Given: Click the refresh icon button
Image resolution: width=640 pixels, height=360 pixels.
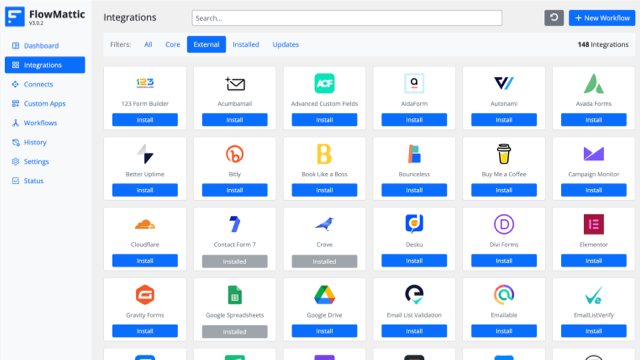Looking at the screenshot, I should pyautogui.click(x=554, y=18).
